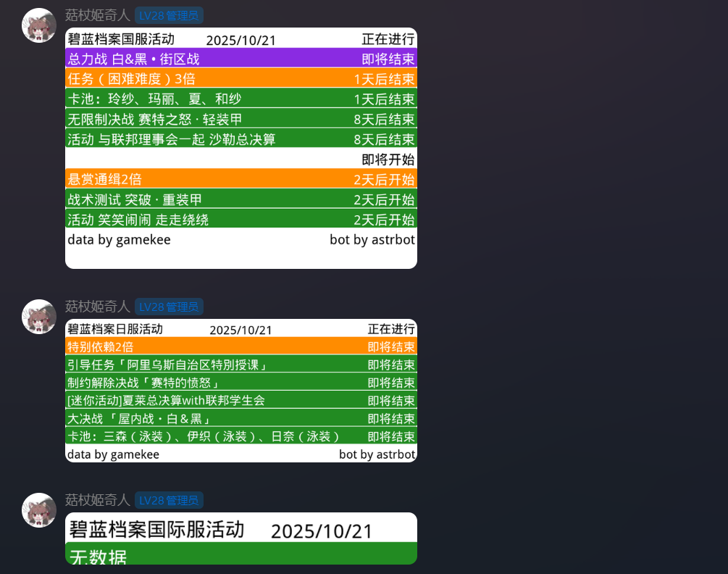This screenshot has width=728, height=574.
Task: Select the 活动 笑笑闹闹 走走绕绕 row
Action: 241,218
